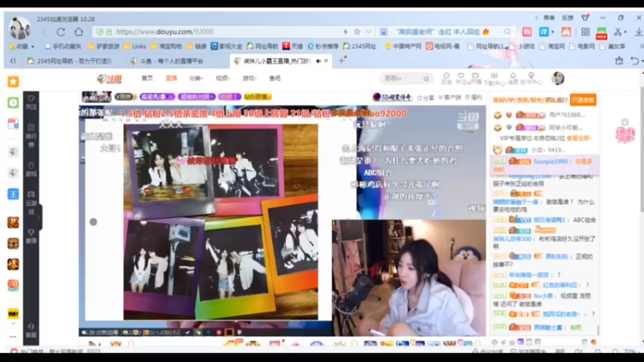Viewport: 644px width, 362px height.
Task: Click the back navigation arrow
Action: [x=44, y=31]
